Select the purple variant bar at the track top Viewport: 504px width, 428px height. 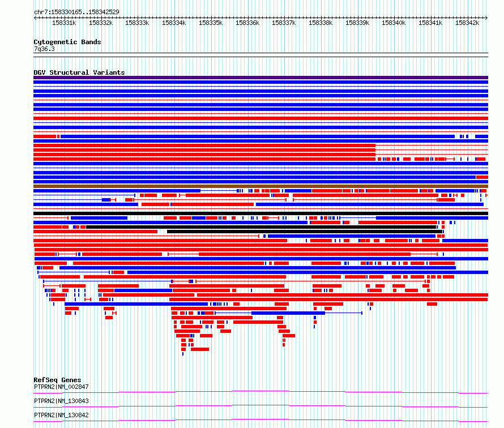260,78
